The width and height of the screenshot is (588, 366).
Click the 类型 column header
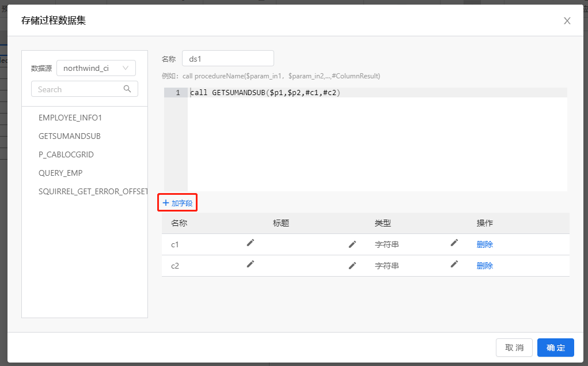point(382,223)
